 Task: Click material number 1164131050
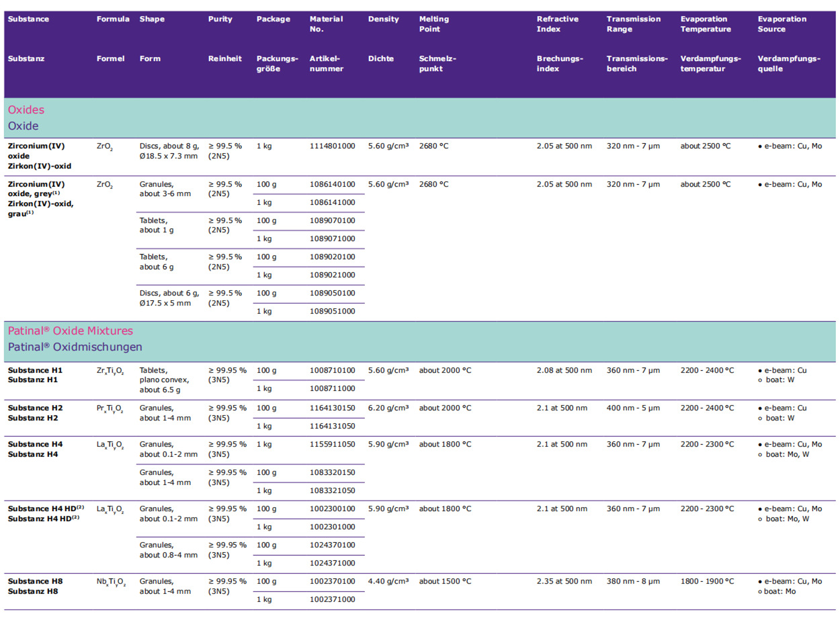coord(332,426)
